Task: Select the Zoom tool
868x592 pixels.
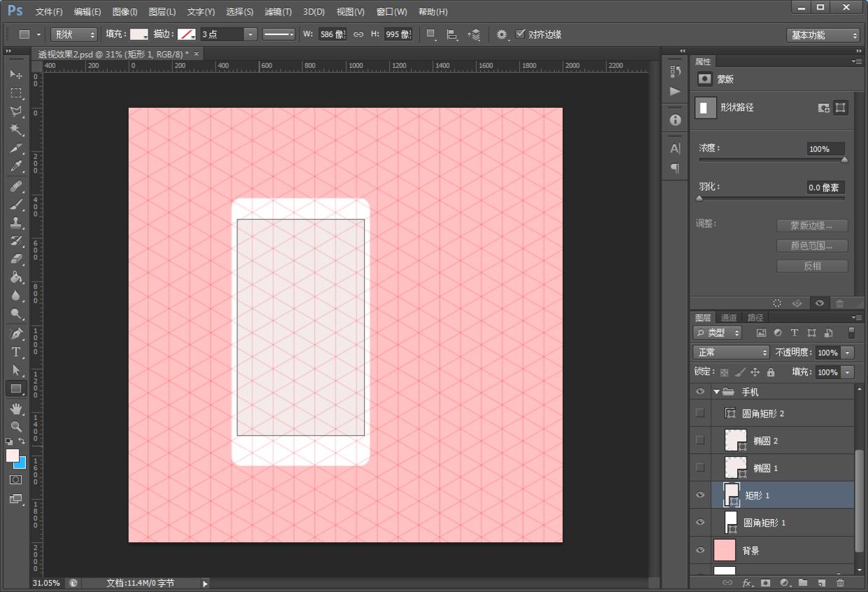Action: [16, 426]
